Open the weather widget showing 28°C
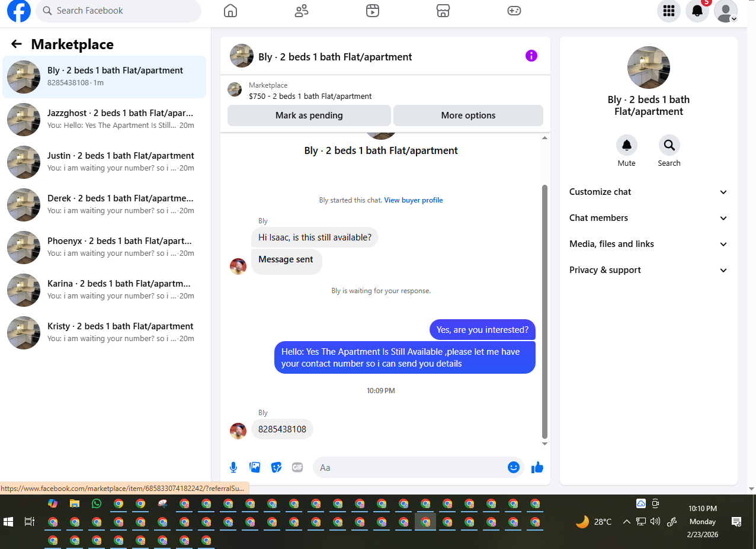 [x=594, y=522]
